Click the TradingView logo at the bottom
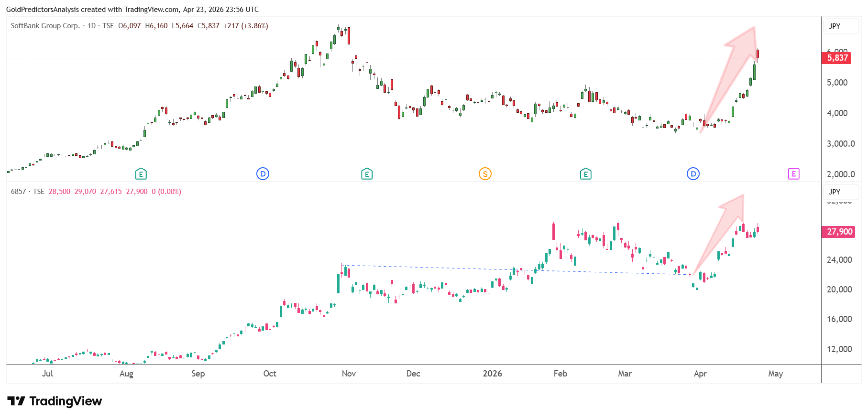The image size is (868, 419). [55, 401]
